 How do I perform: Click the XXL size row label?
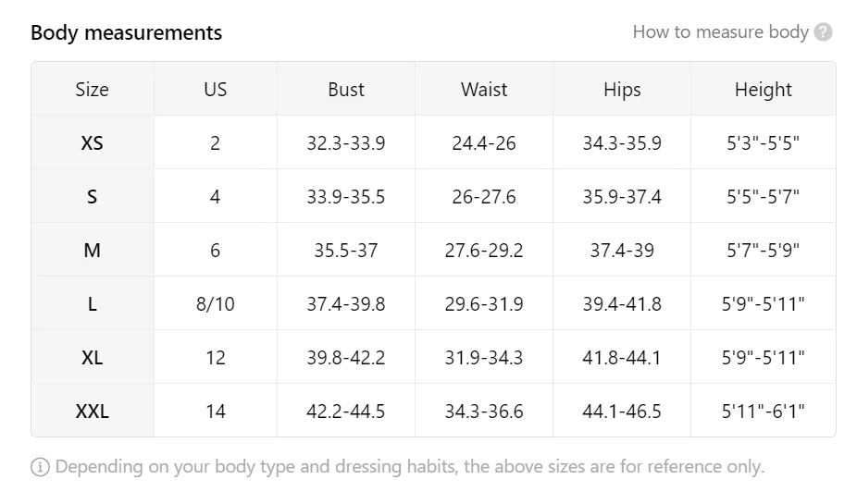click(92, 412)
